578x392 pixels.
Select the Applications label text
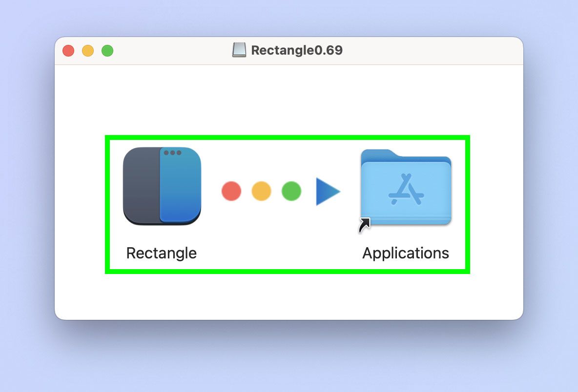[x=406, y=253]
